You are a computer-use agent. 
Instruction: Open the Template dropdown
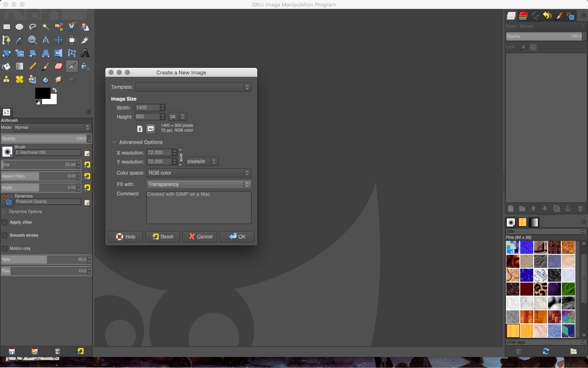[193, 87]
